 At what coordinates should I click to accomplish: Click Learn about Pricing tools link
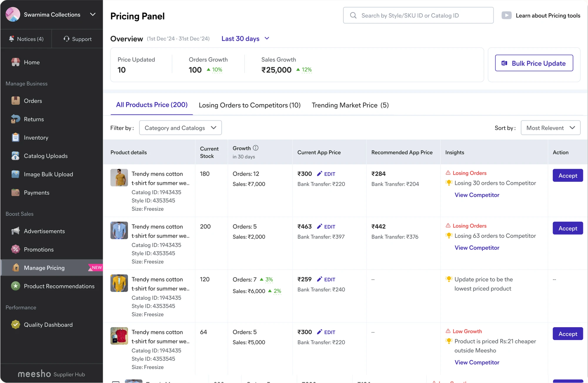[x=548, y=16]
